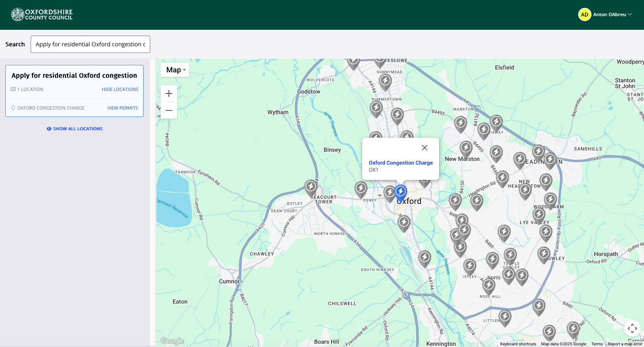The height and width of the screenshot is (347, 644).
Task: Open Google Maps Terms link
Action: tap(597, 344)
